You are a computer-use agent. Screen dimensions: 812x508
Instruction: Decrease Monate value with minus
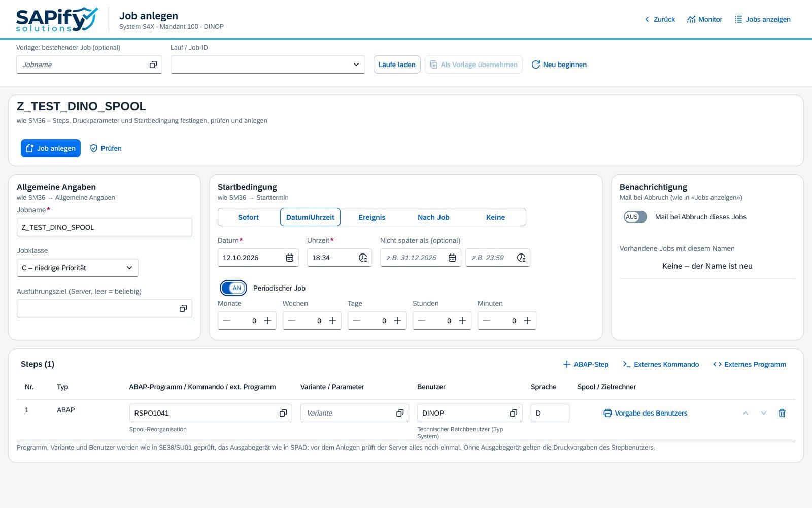point(227,321)
